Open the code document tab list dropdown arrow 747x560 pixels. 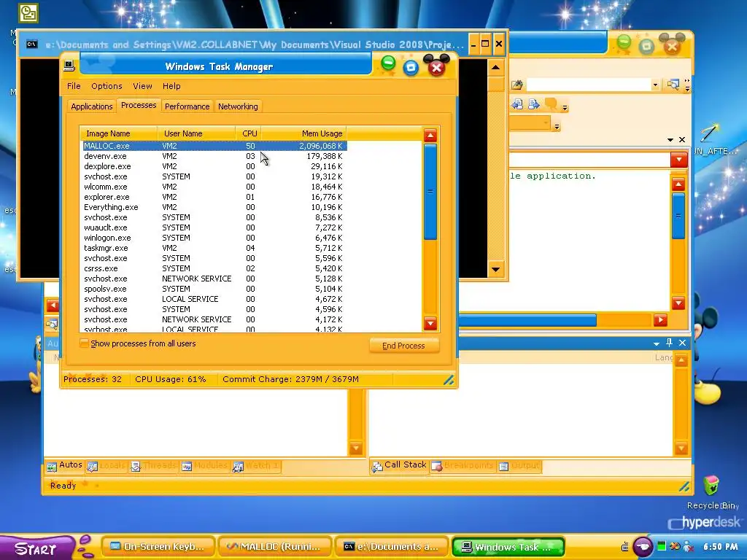pyautogui.click(x=670, y=140)
